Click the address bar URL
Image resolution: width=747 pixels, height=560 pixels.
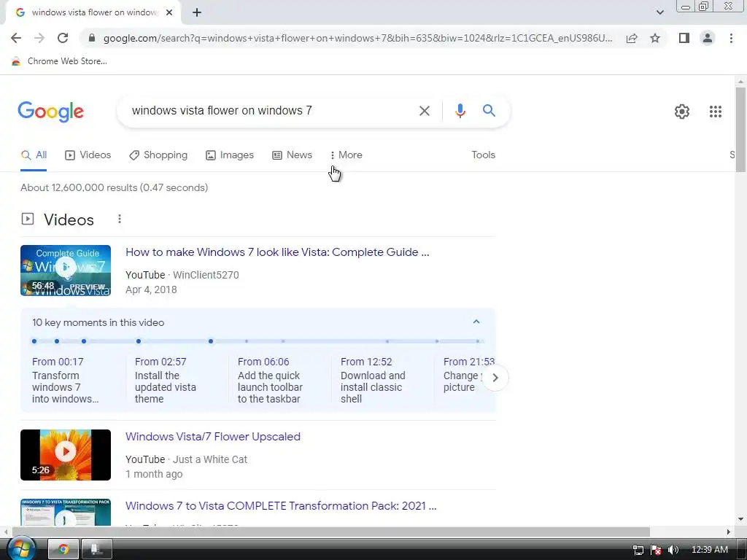[357, 38]
